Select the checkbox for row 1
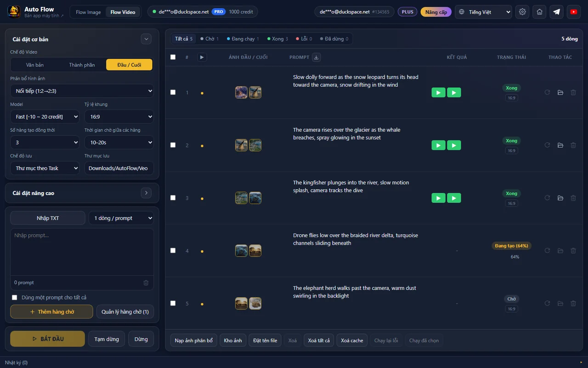 [173, 92]
